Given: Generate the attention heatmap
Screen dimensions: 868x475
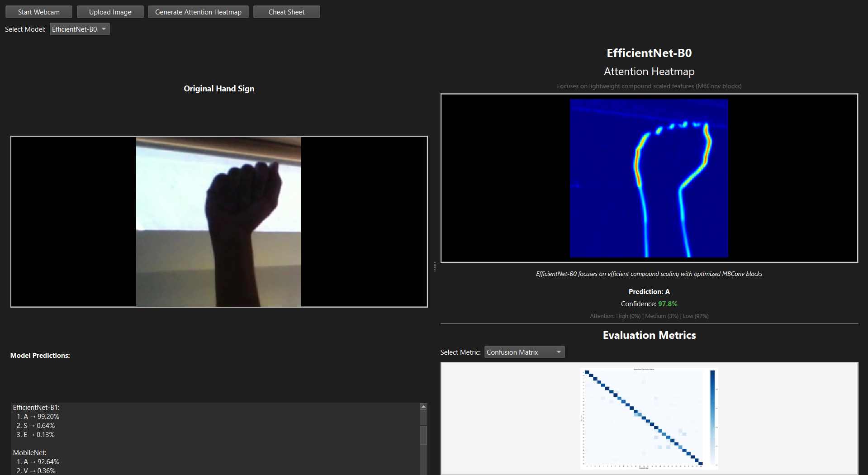Looking at the screenshot, I should 198,12.
